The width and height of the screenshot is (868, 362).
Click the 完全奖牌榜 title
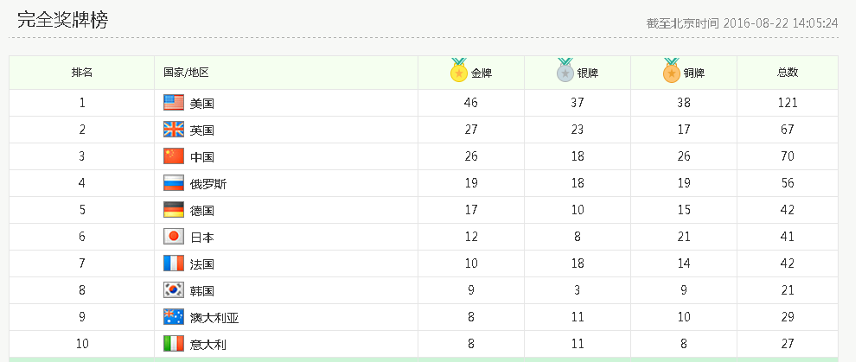(x=62, y=21)
